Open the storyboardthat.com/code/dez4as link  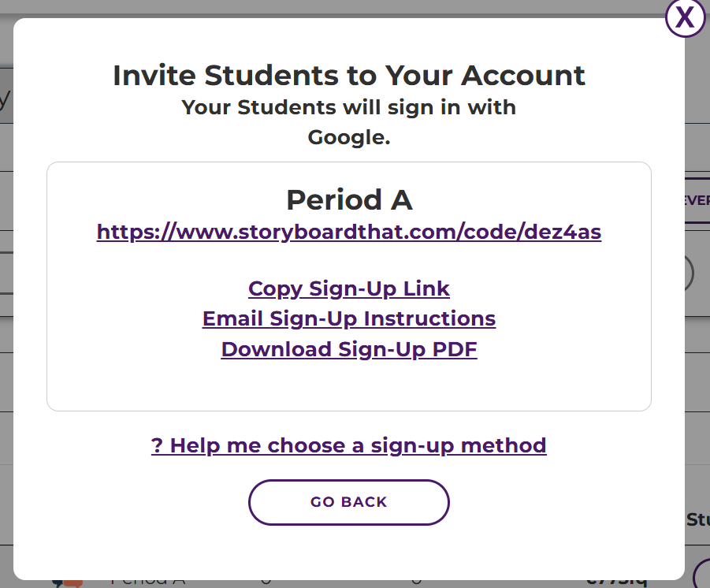[349, 233]
